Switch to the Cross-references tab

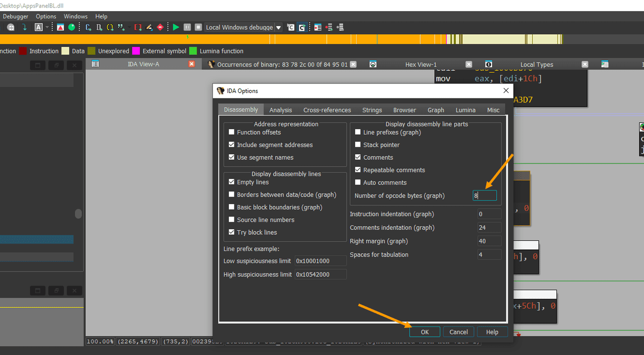point(327,110)
